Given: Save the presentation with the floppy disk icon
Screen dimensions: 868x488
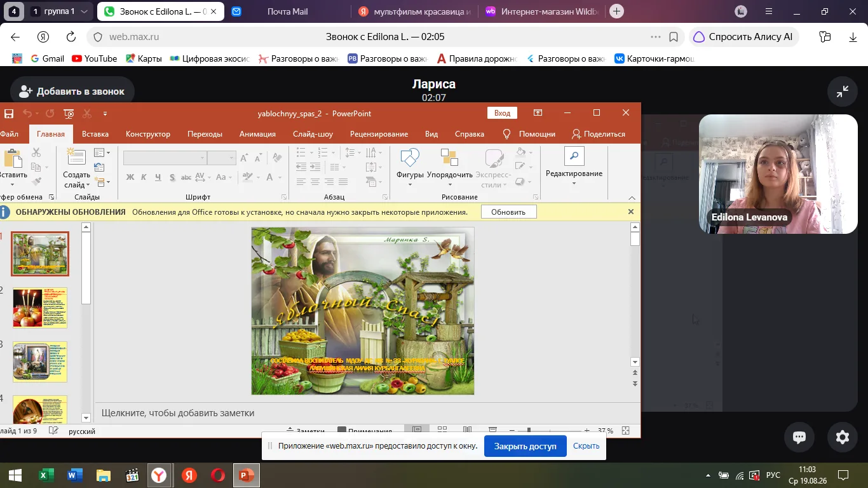Looking at the screenshot, I should (9, 114).
